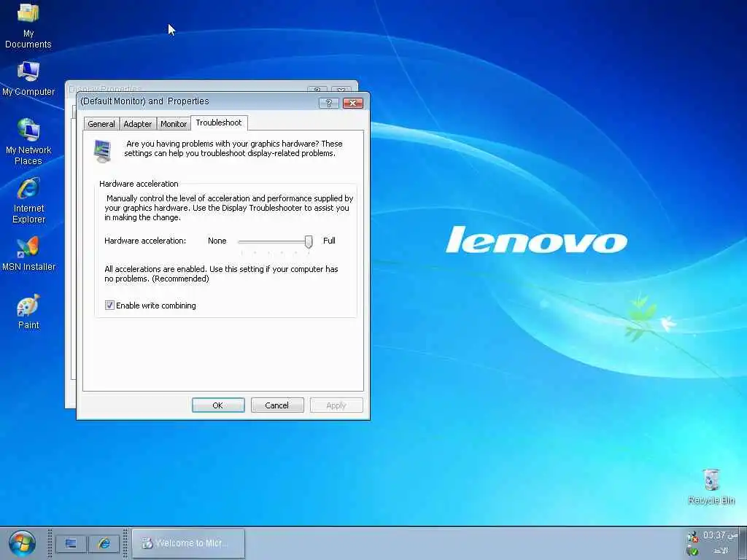Click the green shield tray icon
This screenshot has width=747, height=560.
(x=693, y=551)
